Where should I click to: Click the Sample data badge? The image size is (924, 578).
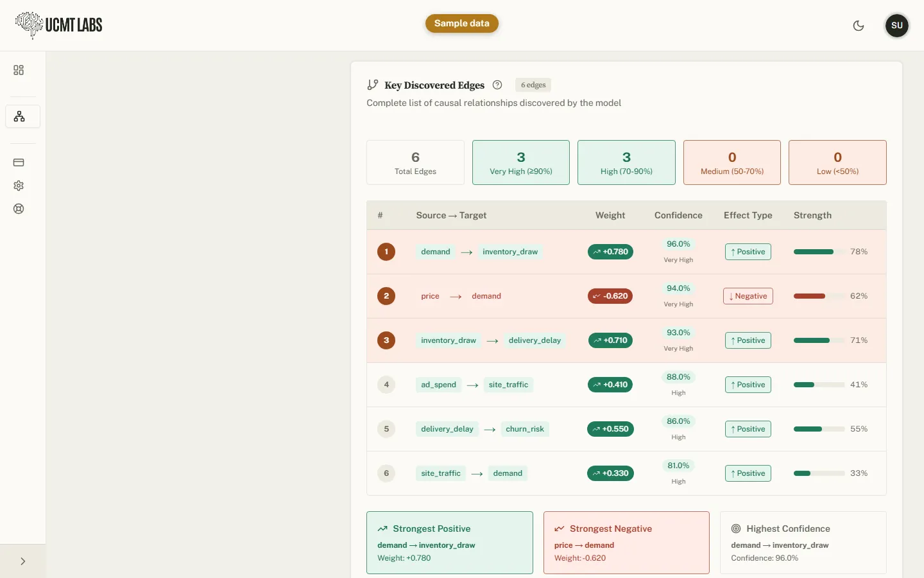pos(462,23)
